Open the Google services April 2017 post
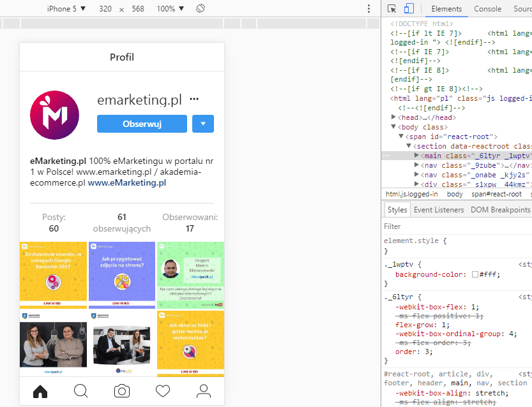 [53, 275]
